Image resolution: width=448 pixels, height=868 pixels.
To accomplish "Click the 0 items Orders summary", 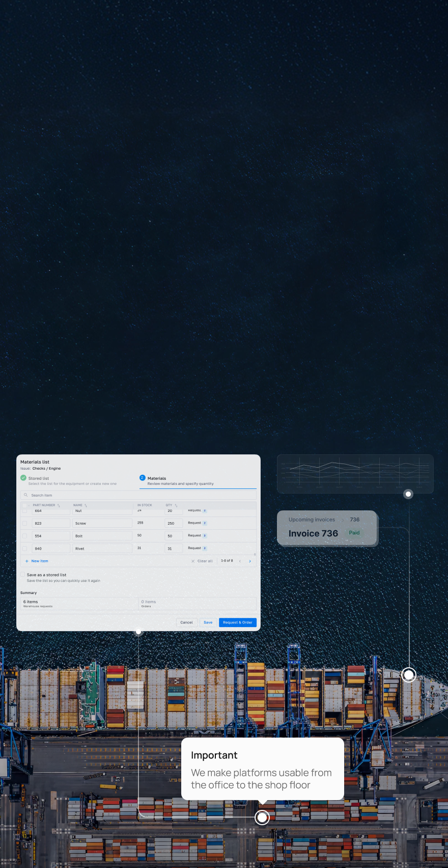I will point(198,604).
